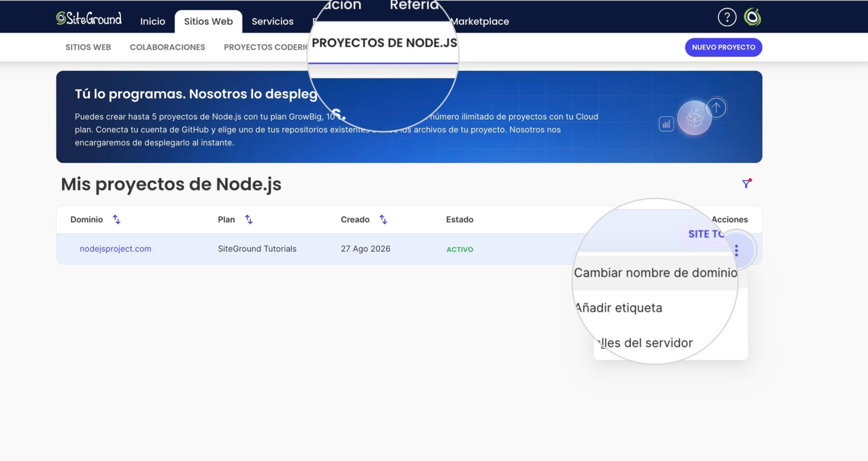Sort table by Creado column arrows
This screenshot has width=868, height=461.
(x=383, y=220)
